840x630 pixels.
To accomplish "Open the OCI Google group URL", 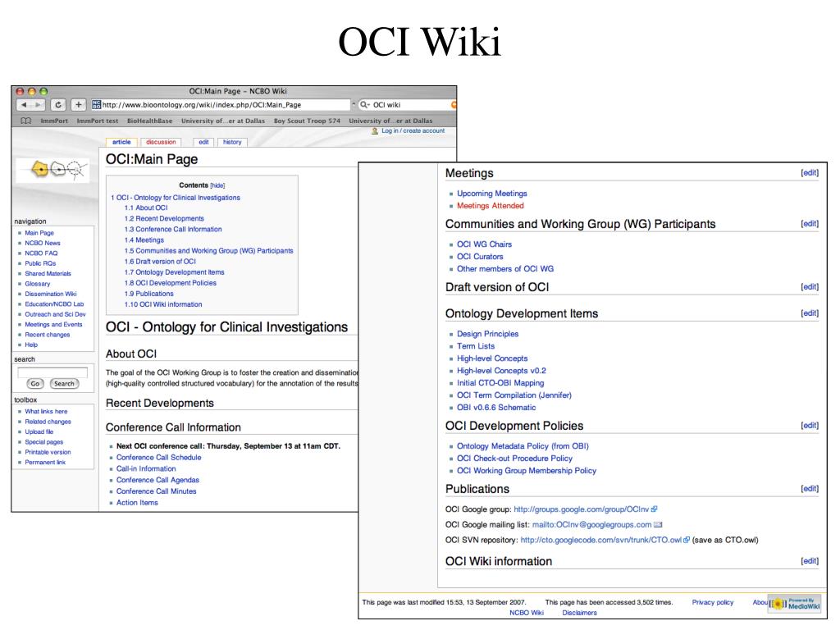I will pos(582,509).
